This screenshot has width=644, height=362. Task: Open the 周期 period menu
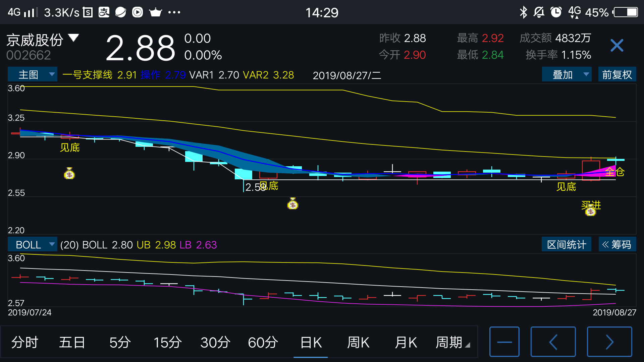click(x=452, y=343)
